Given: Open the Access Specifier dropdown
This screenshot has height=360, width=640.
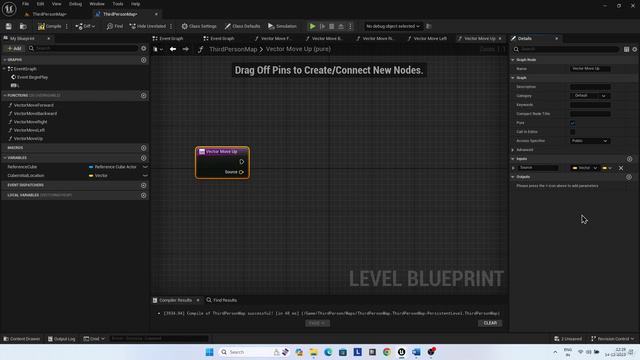Looking at the screenshot, I should [x=590, y=141].
